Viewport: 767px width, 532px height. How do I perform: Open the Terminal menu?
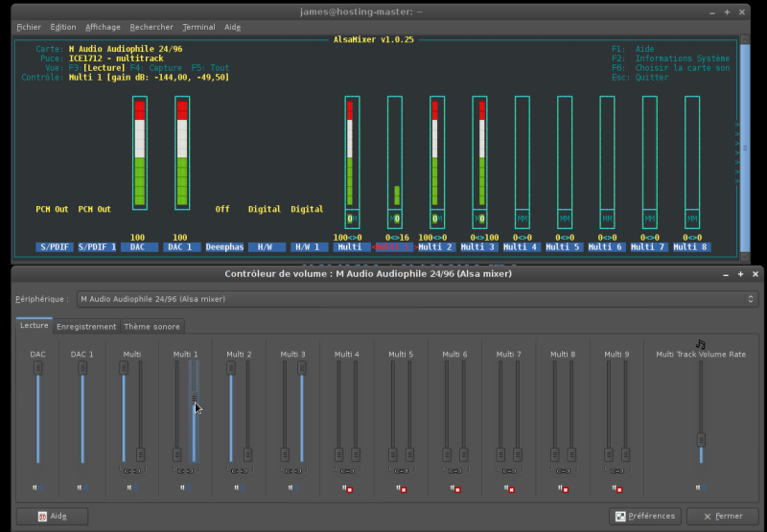click(x=198, y=27)
